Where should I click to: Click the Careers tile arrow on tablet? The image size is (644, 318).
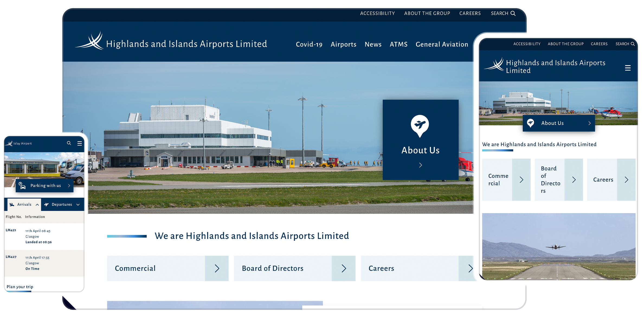[626, 180]
